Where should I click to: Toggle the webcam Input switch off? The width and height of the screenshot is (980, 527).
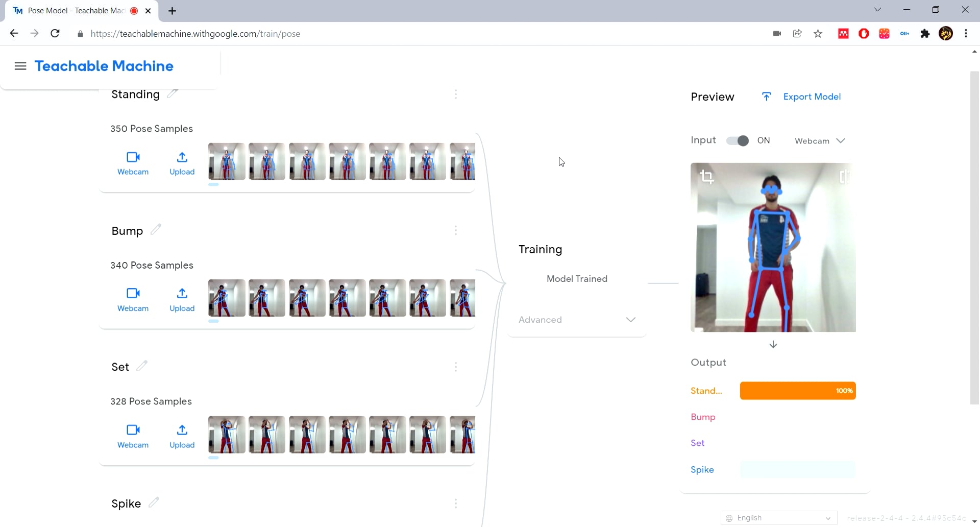(737, 140)
